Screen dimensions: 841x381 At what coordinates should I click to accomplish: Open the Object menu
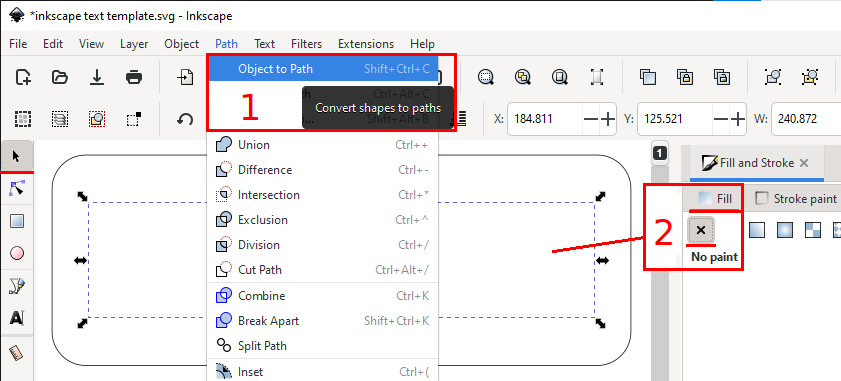coord(181,44)
